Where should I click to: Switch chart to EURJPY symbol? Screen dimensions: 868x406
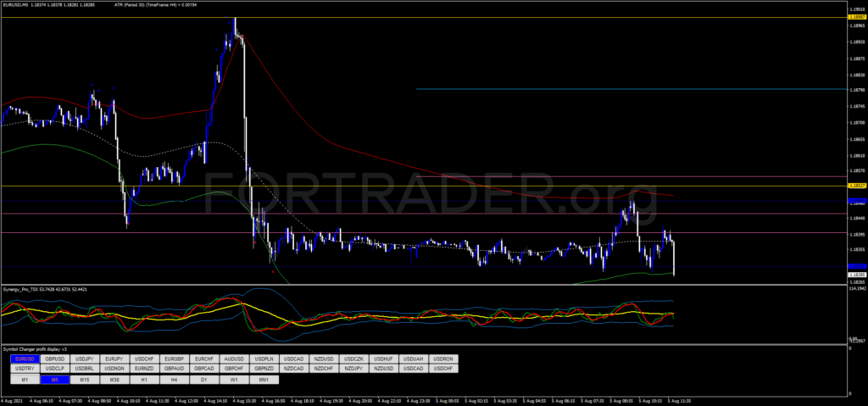click(x=114, y=359)
